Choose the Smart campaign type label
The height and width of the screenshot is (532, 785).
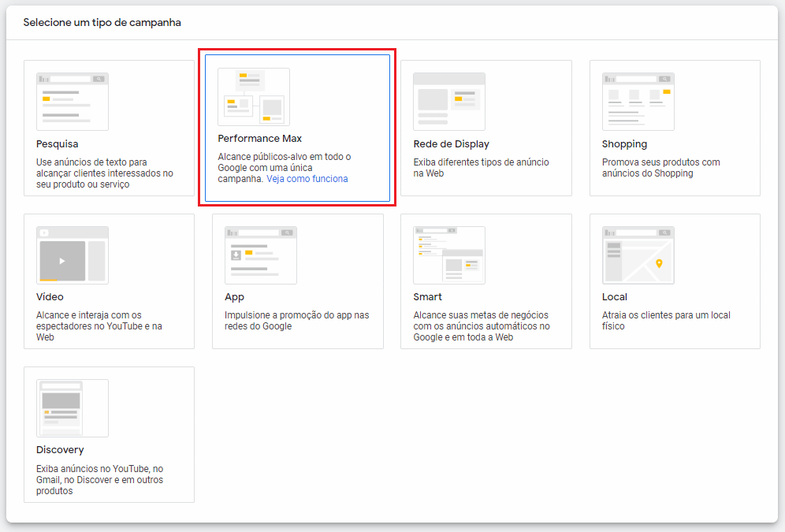427,297
